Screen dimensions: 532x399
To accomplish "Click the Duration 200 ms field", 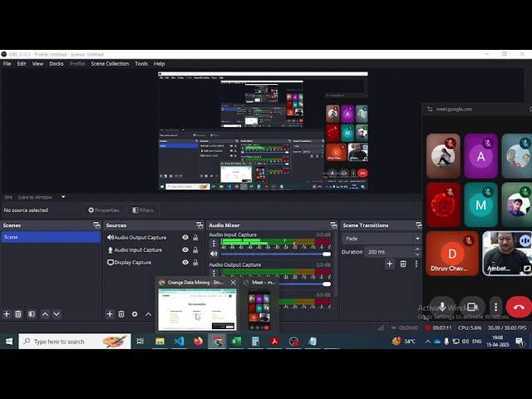I will (389, 252).
